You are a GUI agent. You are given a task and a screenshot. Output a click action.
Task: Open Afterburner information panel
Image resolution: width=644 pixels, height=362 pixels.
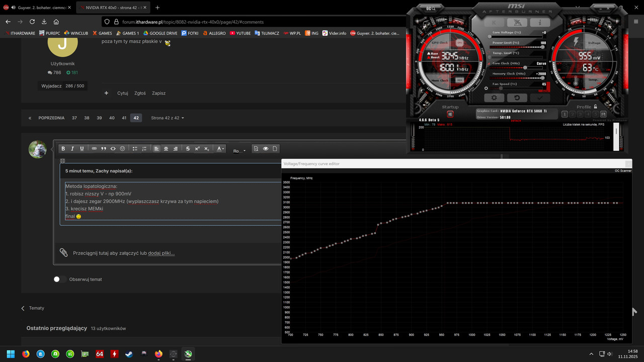point(540,23)
